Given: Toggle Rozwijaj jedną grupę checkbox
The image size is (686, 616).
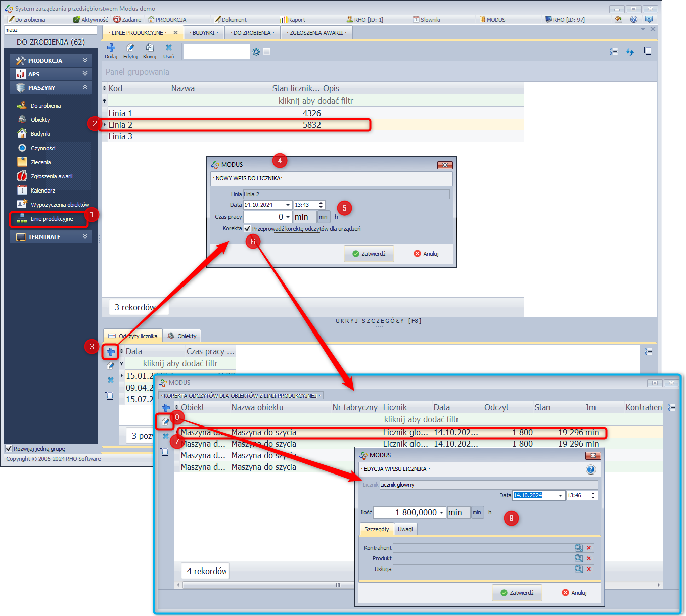Looking at the screenshot, I should [x=9, y=449].
